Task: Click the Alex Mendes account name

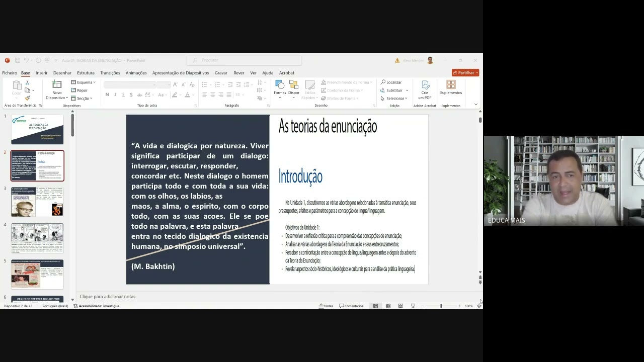Action: click(x=414, y=60)
